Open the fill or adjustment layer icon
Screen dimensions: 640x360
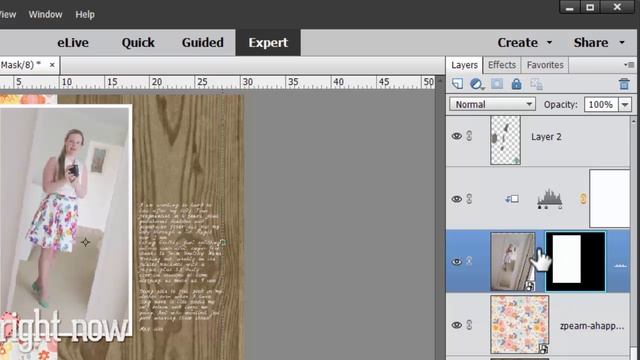[x=476, y=84]
